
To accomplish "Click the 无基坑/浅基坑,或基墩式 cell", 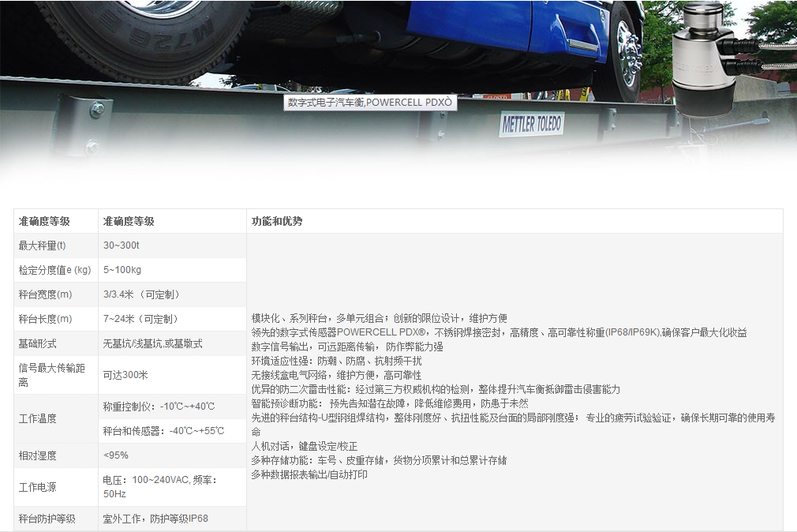I will pyautogui.click(x=153, y=343).
